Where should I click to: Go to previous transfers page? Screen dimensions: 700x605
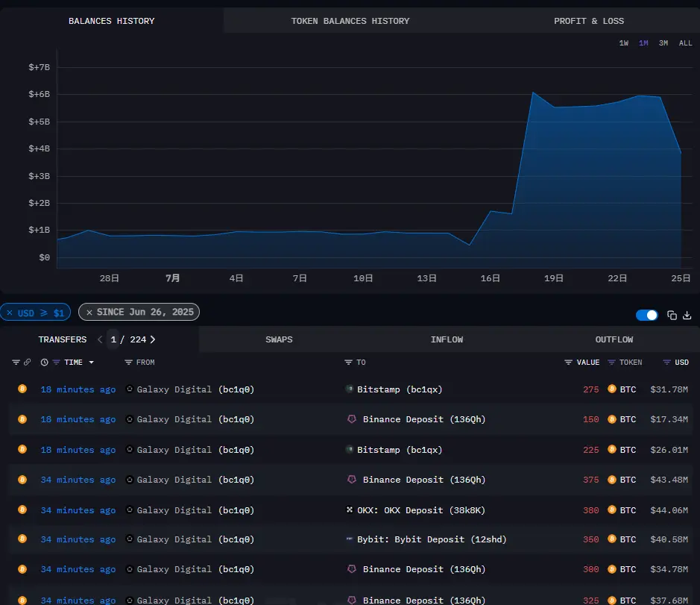pyautogui.click(x=100, y=339)
